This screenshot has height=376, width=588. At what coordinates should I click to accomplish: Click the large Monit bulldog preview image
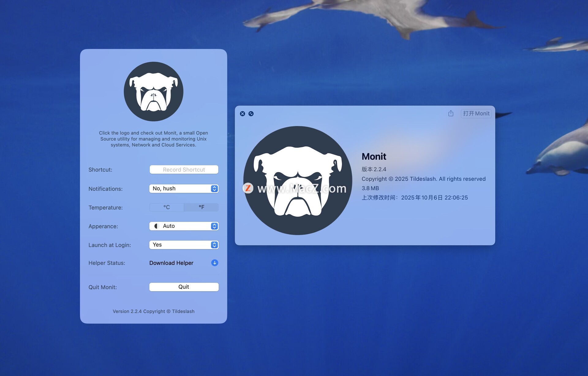pyautogui.click(x=298, y=180)
